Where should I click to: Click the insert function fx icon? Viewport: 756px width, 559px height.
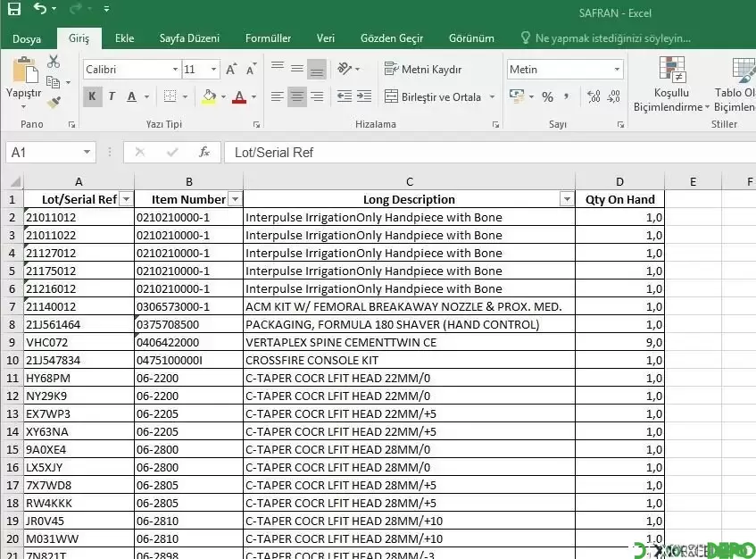[x=204, y=153]
